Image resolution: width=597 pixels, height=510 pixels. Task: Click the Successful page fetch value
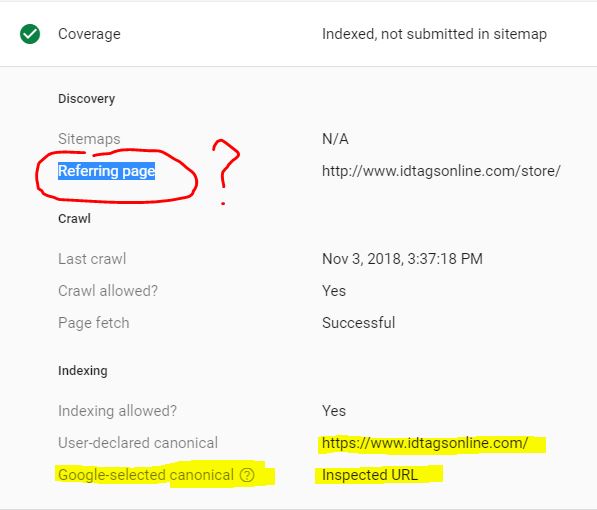click(x=358, y=323)
